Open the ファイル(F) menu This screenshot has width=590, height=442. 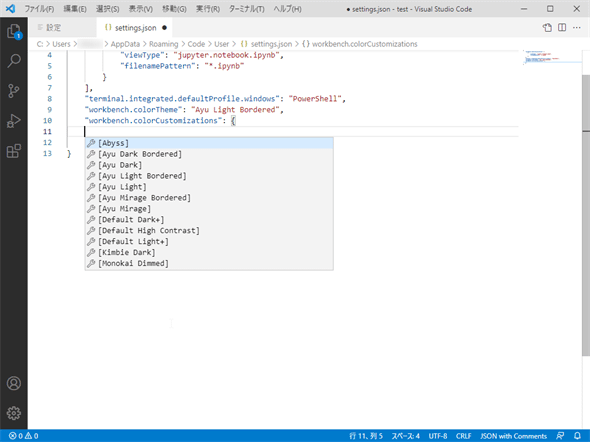pos(39,9)
